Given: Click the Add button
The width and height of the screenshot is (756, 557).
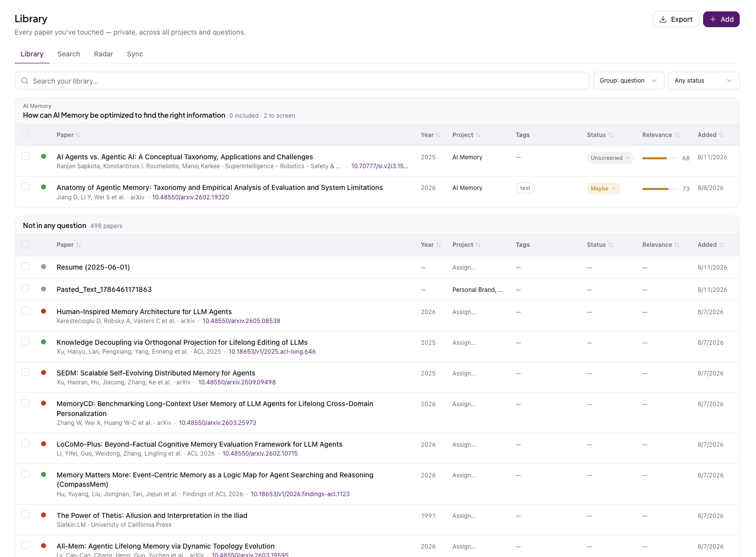Looking at the screenshot, I should pos(721,19).
